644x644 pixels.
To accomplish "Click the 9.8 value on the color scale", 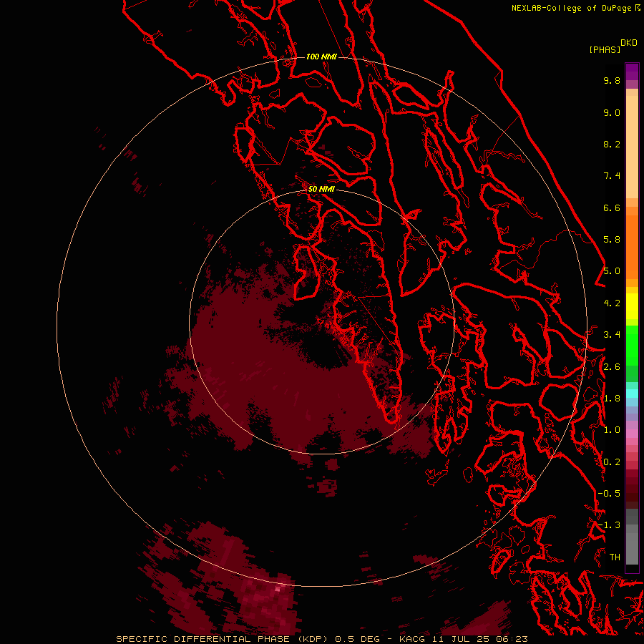I will click(x=612, y=80).
